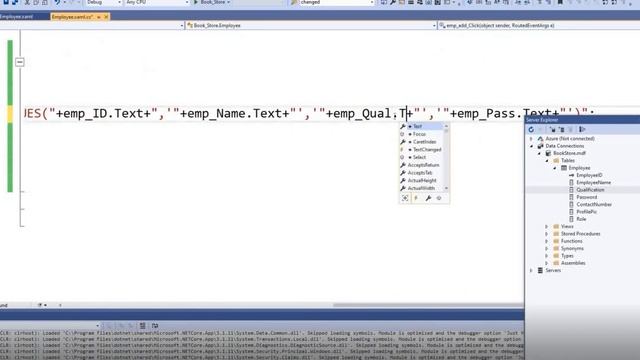Toggle IntelliSense methods cube filter
Image resolution: width=640 pixels, height=360 pixels.
[x=439, y=198]
